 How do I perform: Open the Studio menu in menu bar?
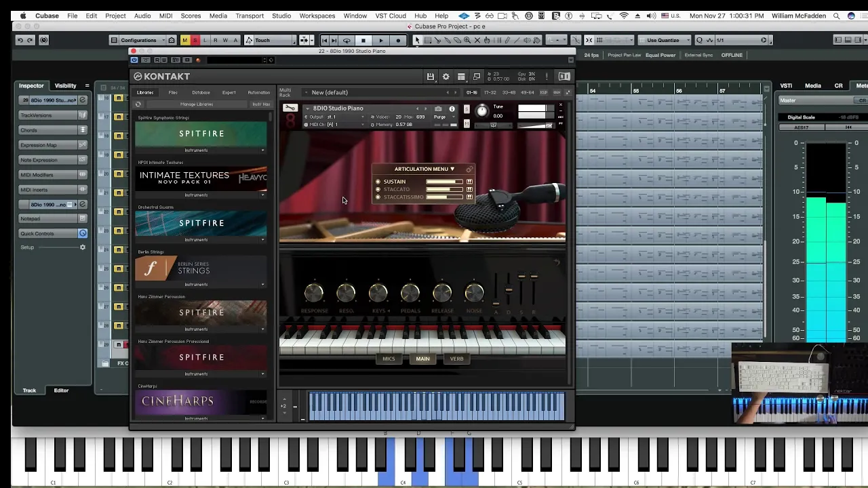281,16
